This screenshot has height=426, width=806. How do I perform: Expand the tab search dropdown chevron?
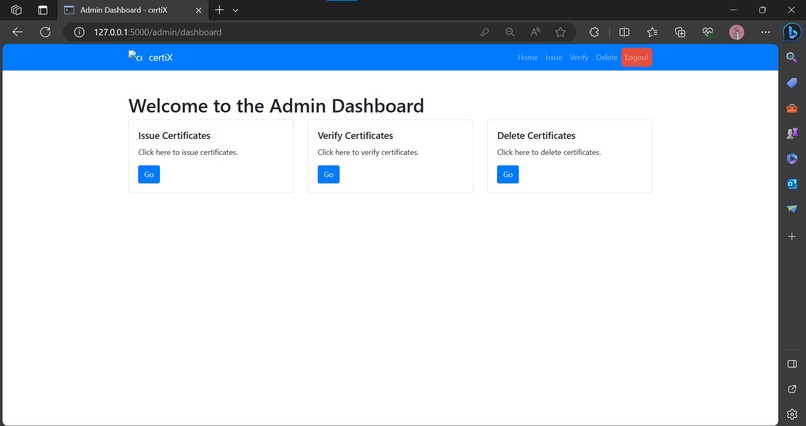(x=235, y=10)
